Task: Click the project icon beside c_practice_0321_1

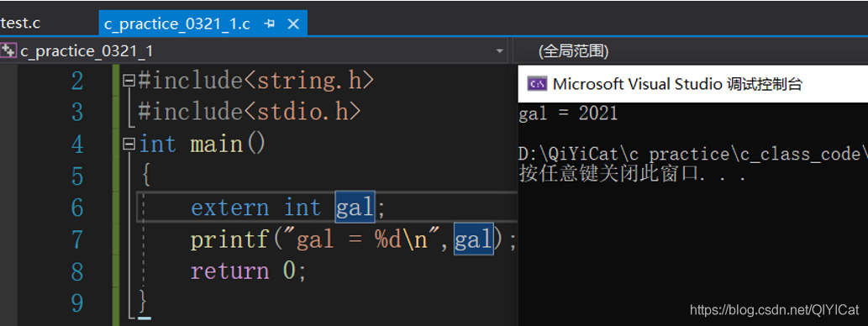Action: 8,51
